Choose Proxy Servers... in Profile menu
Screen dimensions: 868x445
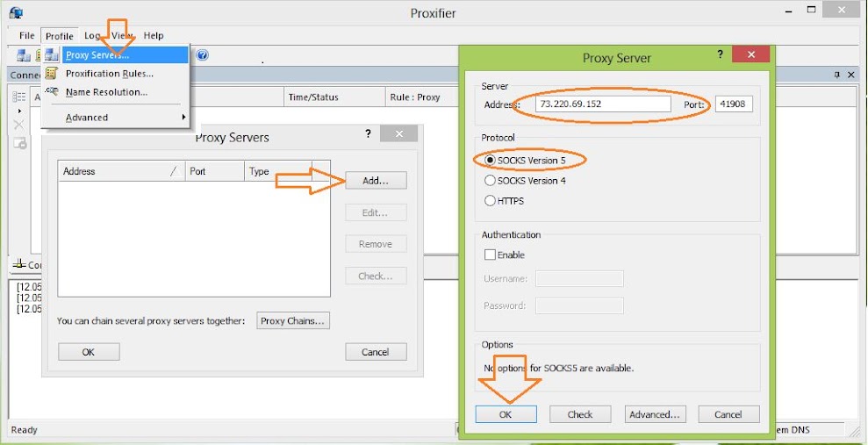click(126, 54)
